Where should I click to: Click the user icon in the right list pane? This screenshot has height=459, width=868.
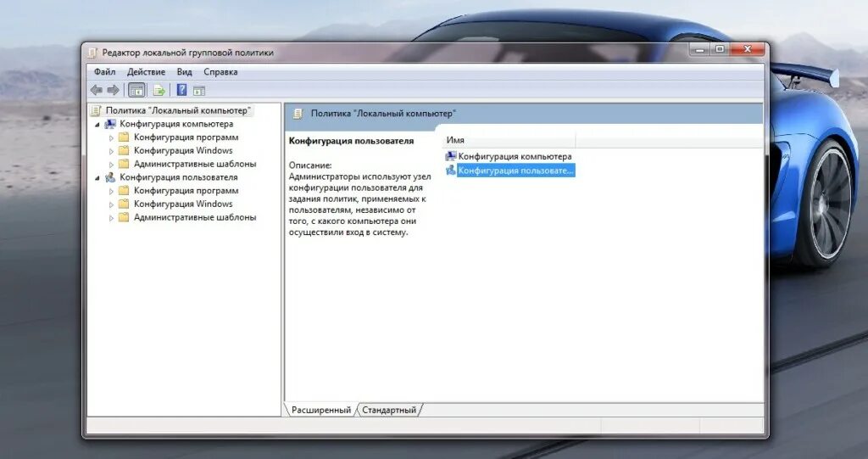[x=451, y=171]
